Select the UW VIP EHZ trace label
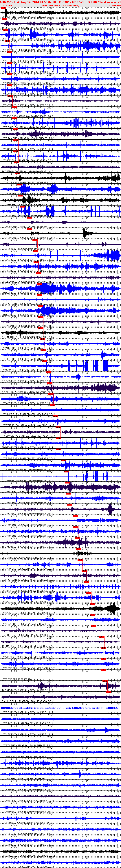The height and width of the screenshot is (868, 121). [x=27, y=657]
